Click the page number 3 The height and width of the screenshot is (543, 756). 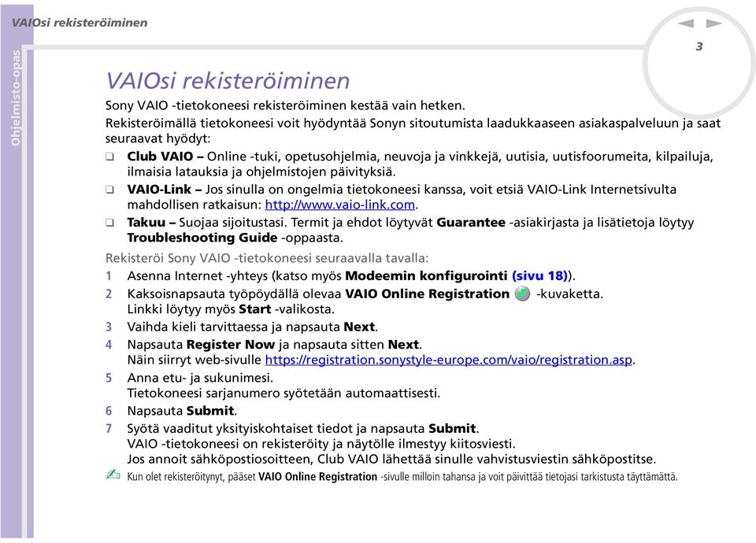699,46
